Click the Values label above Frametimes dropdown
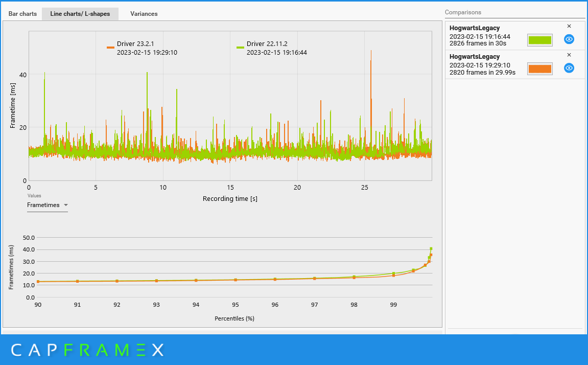The height and width of the screenshot is (365, 588). pyautogui.click(x=34, y=196)
